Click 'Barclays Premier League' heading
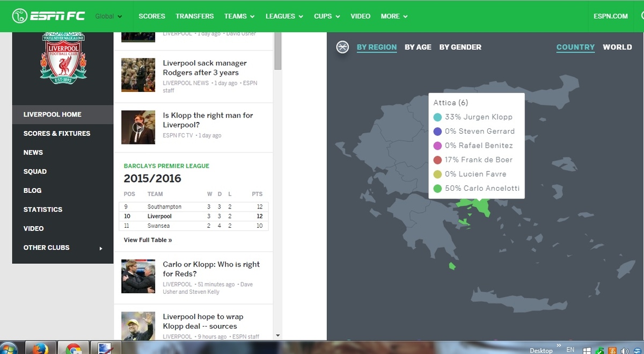 (166, 166)
